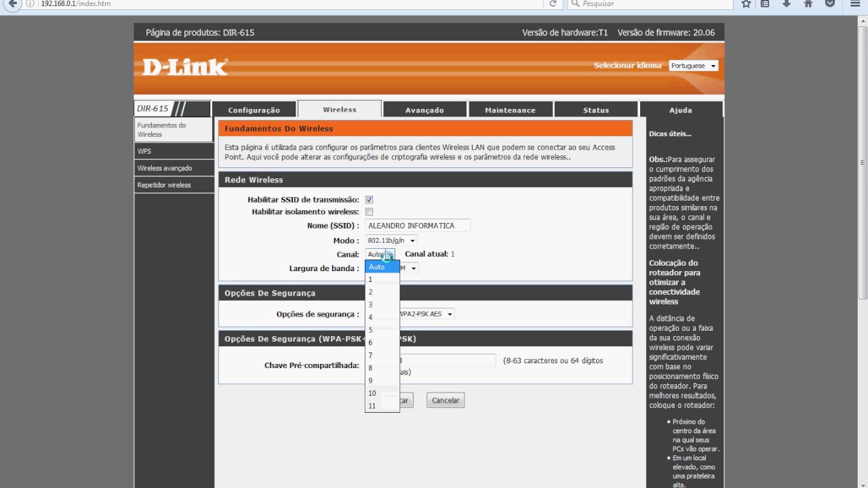Open the downloads arrow icon
The image size is (868, 488).
coord(787,3)
